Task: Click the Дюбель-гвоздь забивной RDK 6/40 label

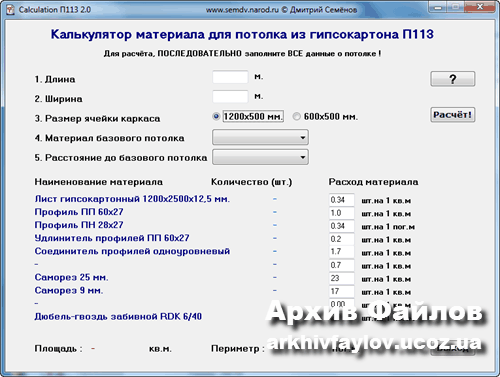Action: 118,316
